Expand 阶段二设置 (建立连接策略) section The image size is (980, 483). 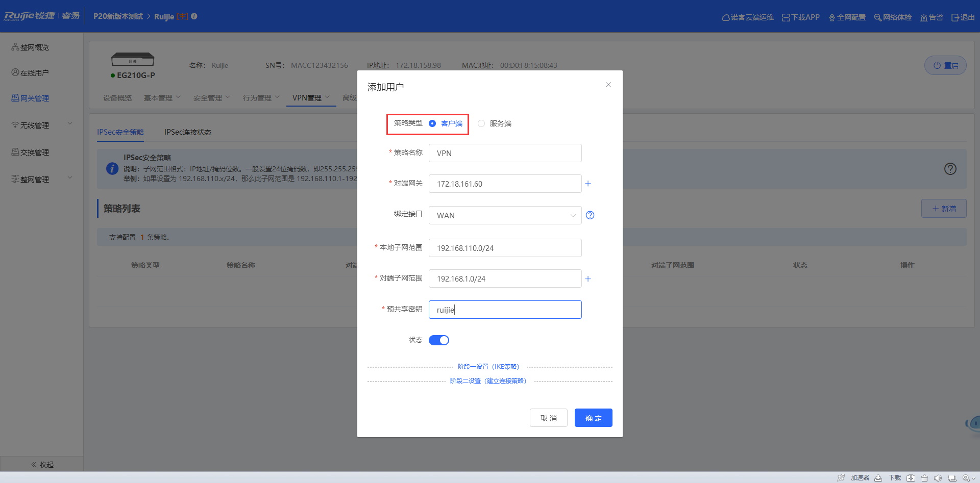tap(488, 381)
